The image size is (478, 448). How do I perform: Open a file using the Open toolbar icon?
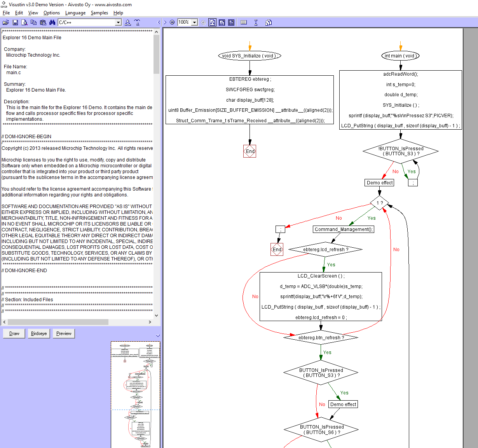point(5,22)
